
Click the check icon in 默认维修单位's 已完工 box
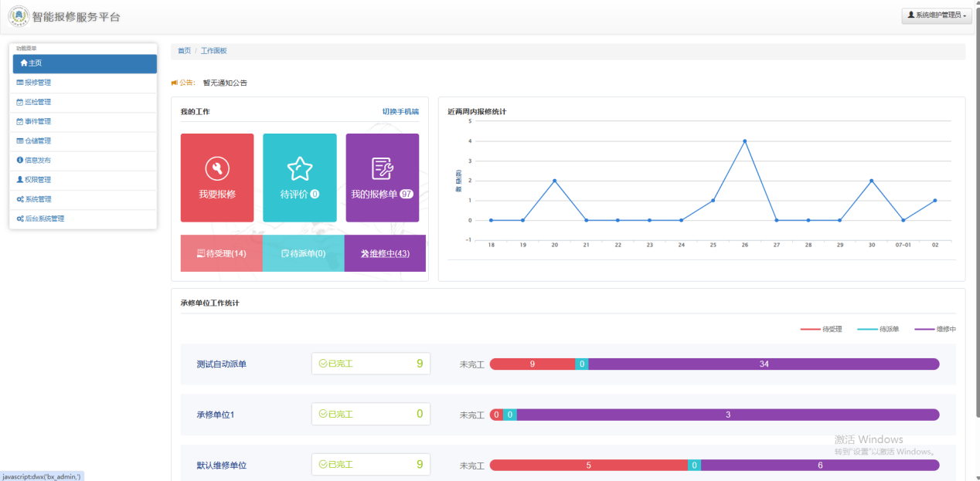click(x=323, y=464)
